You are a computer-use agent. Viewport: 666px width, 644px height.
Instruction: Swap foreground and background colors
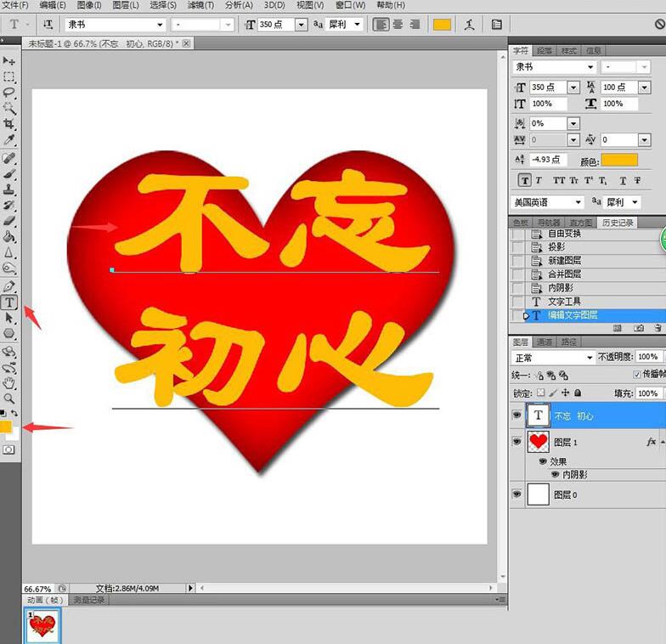click(x=14, y=413)
